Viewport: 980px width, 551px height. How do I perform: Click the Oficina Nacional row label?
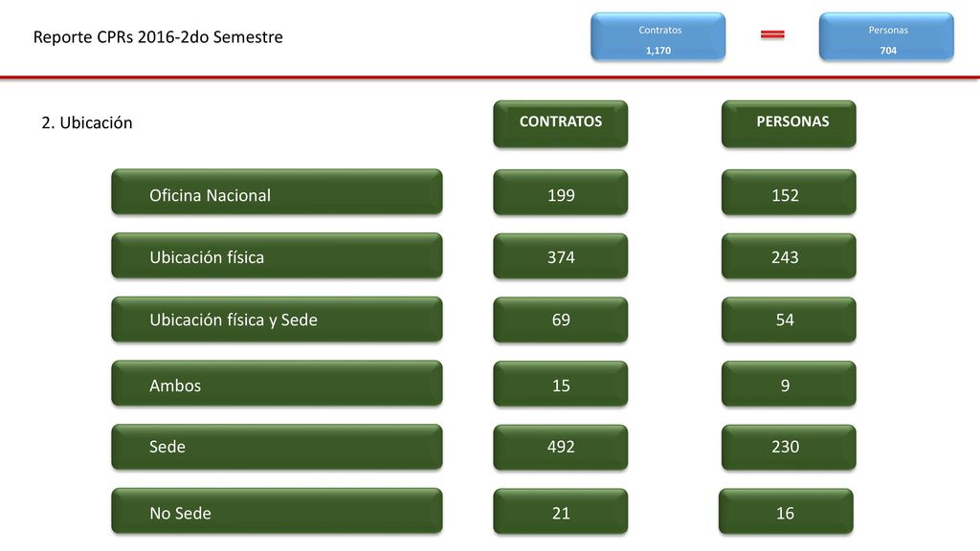click(x=277, y=191)
